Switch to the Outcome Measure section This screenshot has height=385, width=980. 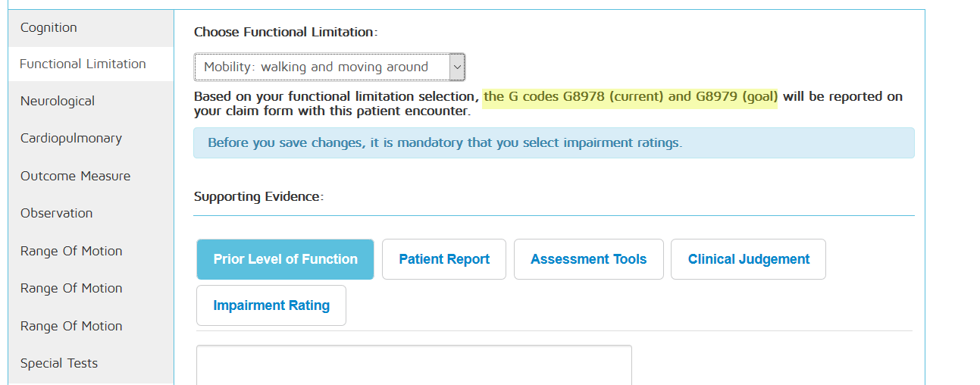click(76, 177)
